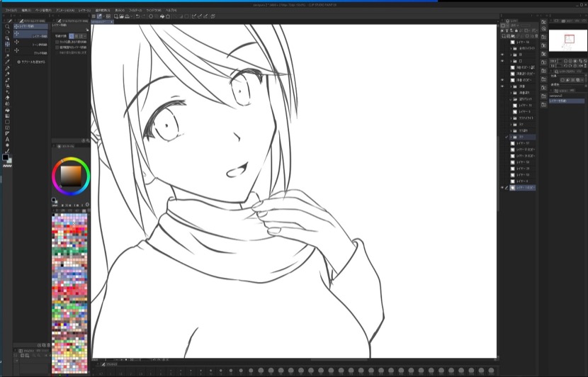
Task: Collapse the open 塗りパレット folder
Action: click(511, 99)
